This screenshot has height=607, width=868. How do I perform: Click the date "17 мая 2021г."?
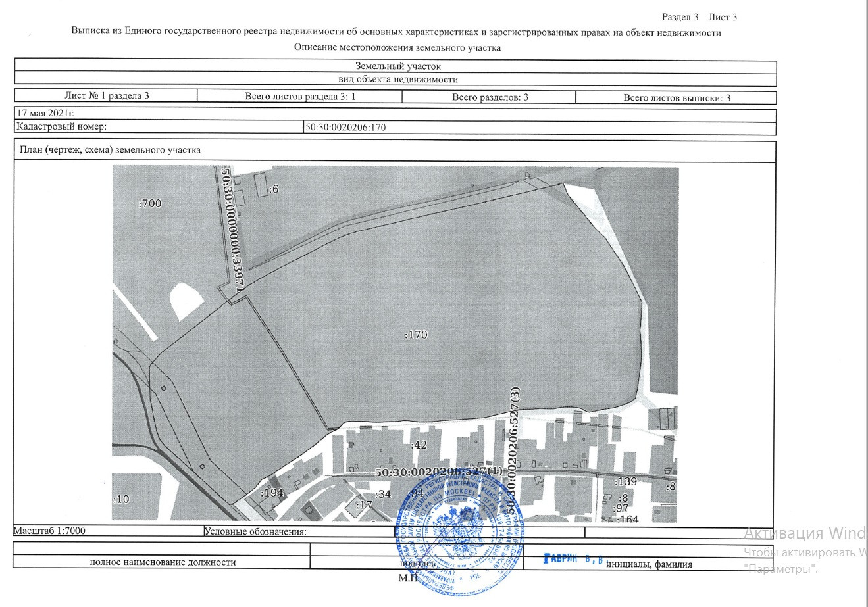pyautogui.click(x=46, y=113)
